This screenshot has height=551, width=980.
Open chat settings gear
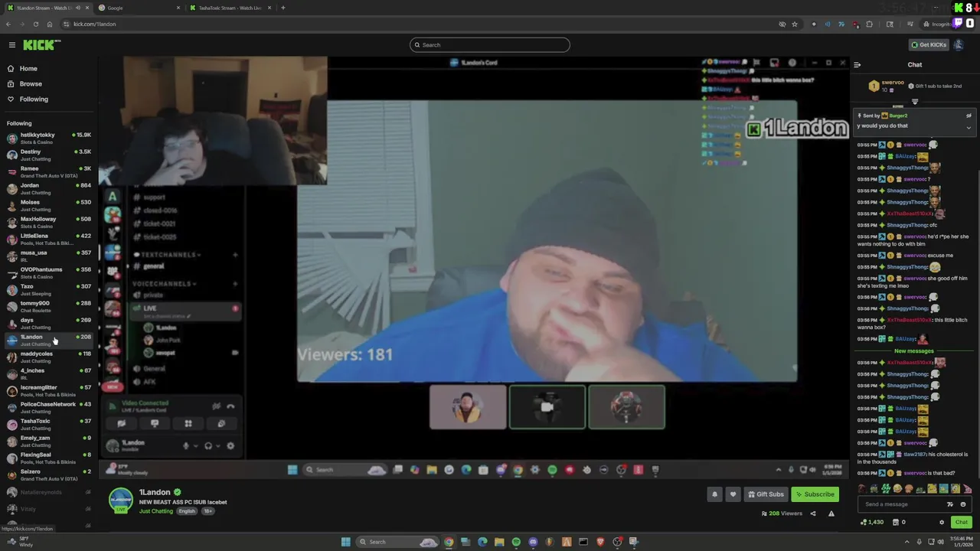pyautogui.click(x=942, y=523)
